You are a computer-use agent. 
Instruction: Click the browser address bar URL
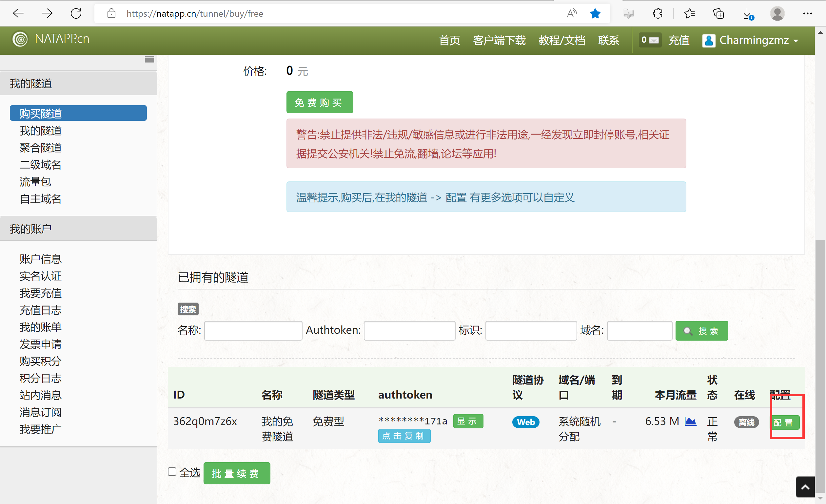(195, 13)
